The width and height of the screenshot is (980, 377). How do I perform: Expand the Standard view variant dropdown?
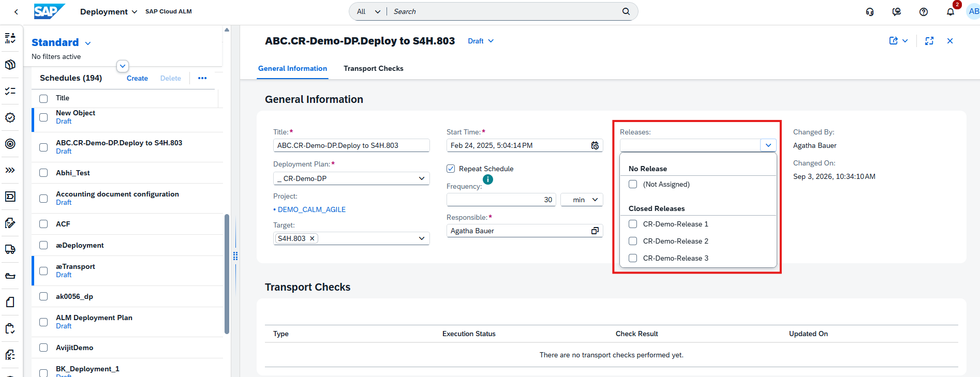pos(88,43)
